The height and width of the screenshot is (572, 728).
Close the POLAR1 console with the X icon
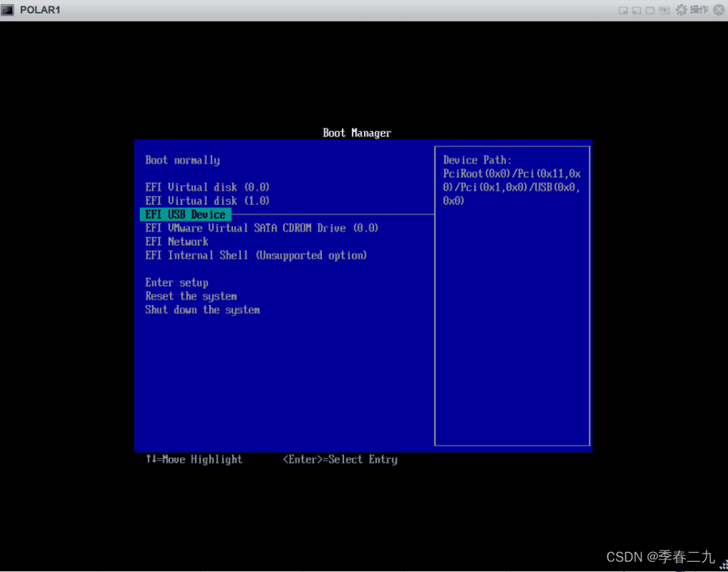719,10
